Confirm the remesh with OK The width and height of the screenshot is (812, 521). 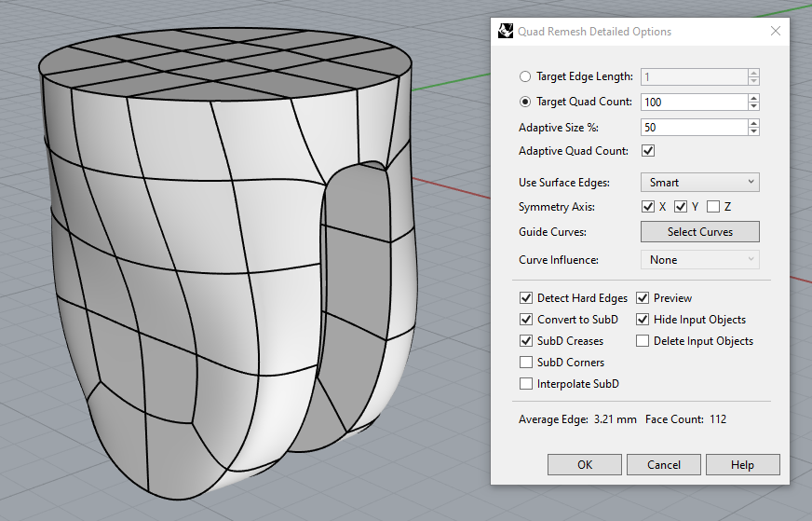(585, 465)
